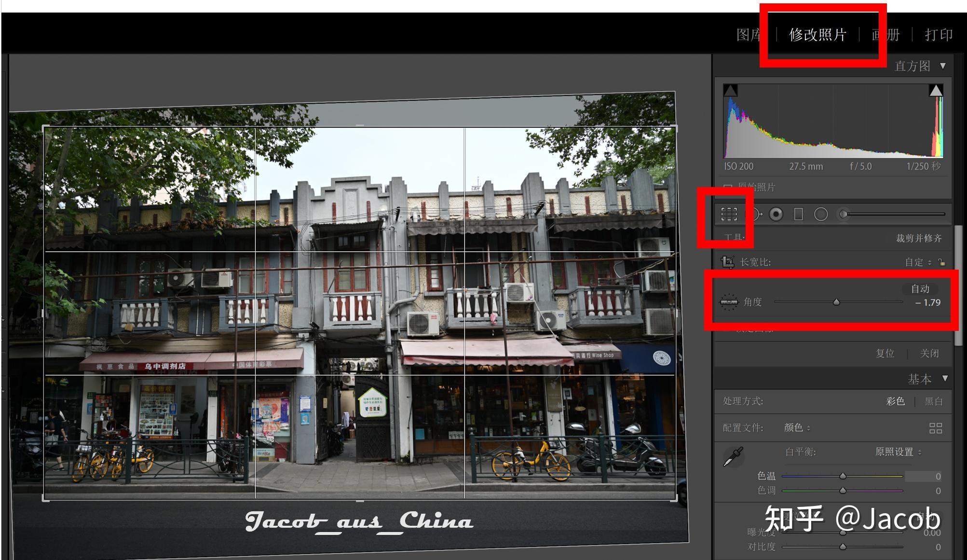
Task: Select the Red Eye Correction tool
Action: pyautogui.click(x=776, y=214)
